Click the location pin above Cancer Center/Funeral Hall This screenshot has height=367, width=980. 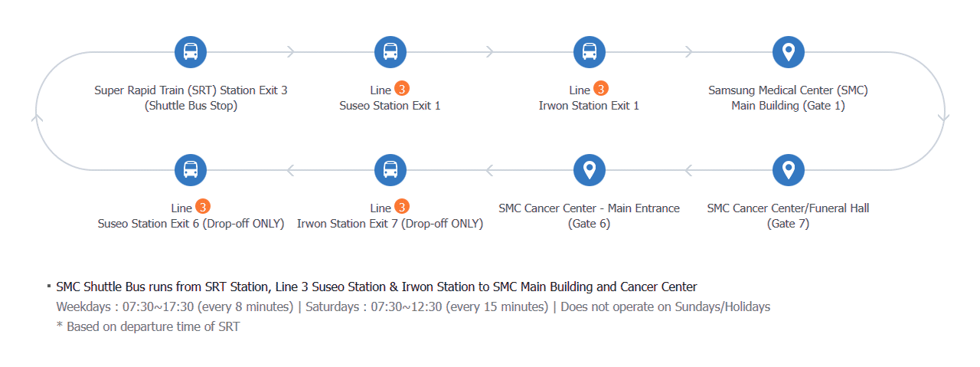coord(788,170)
